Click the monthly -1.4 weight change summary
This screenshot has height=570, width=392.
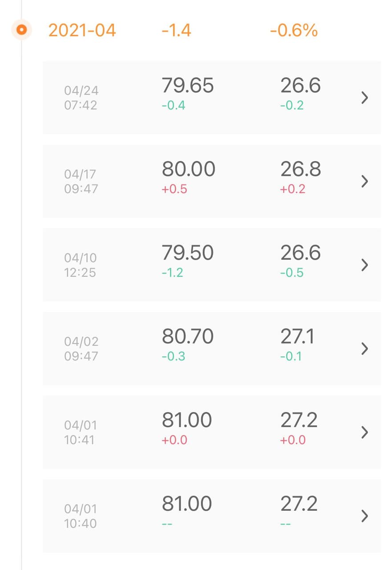(176, 30)
